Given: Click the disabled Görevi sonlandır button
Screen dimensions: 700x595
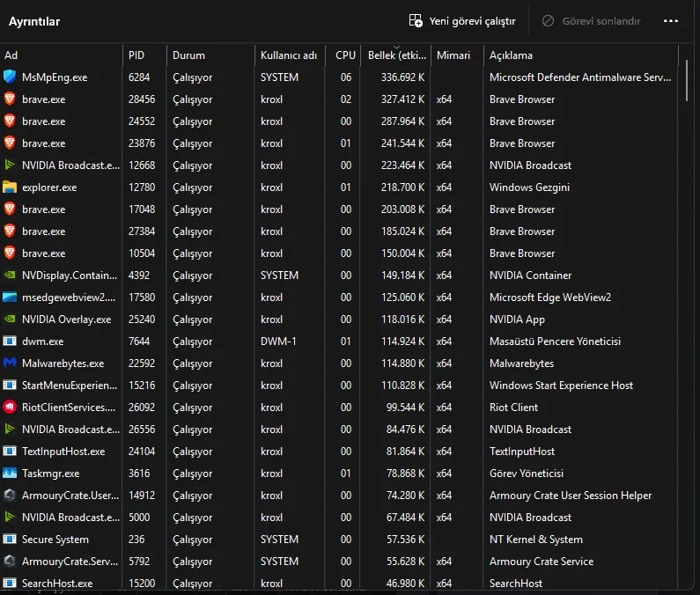Looking at the screenshot, I should tap(591, 21).
